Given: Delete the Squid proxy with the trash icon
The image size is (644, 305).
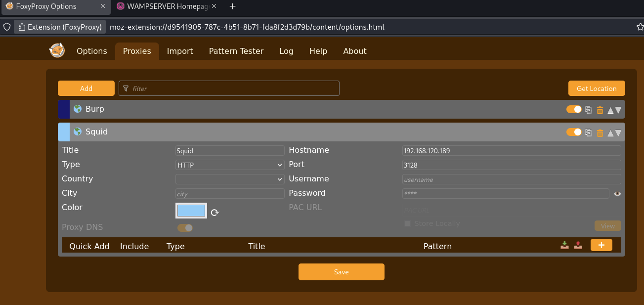Looking at the screenshot, I should point(600,132).
